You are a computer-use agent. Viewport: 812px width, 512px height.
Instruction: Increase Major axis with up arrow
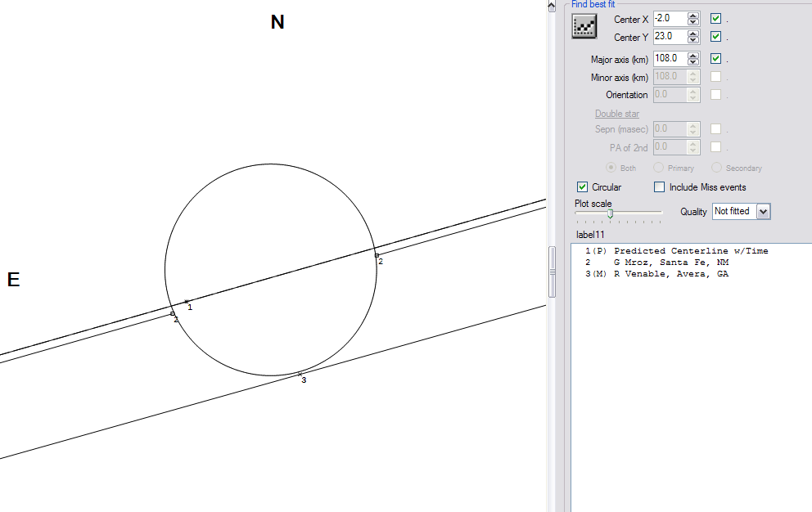click(x=692, y=56)
